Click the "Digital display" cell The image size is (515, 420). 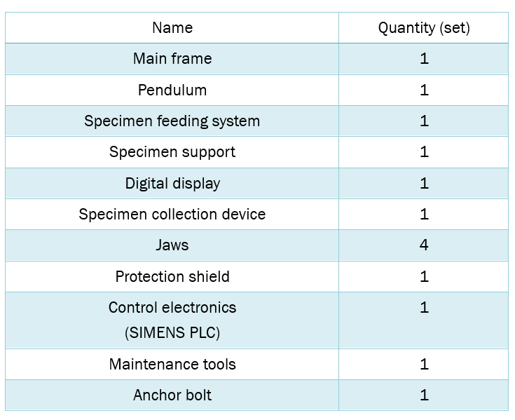tap(172, 184)
